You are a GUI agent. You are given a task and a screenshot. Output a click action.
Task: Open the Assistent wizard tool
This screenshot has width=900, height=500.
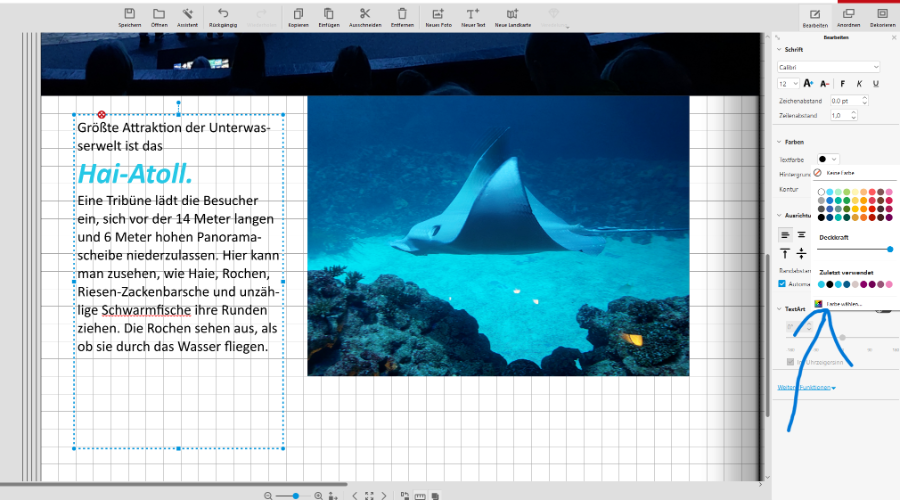pos(187,15)
